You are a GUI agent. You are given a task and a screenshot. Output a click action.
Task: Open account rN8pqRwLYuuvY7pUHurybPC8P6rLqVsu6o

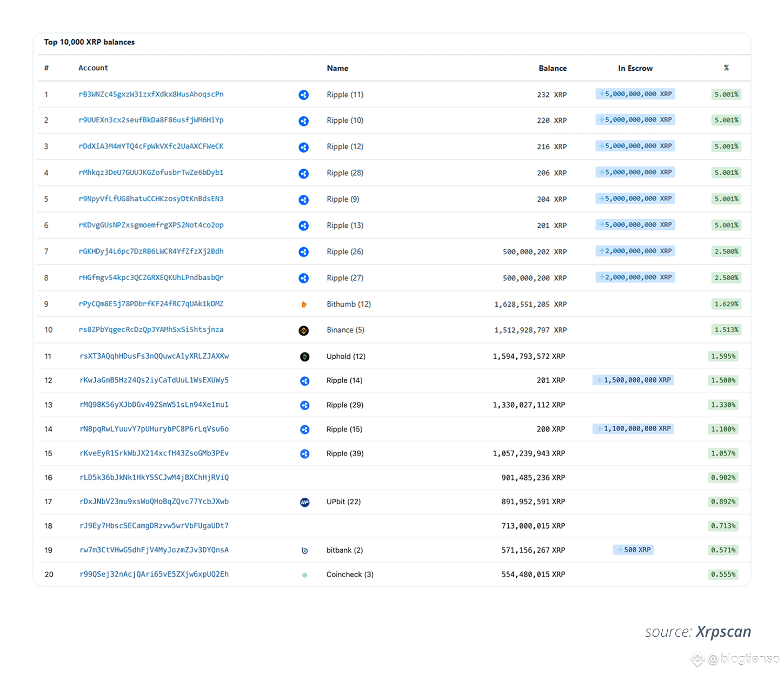pyautogui.click(x=154, y=429)
